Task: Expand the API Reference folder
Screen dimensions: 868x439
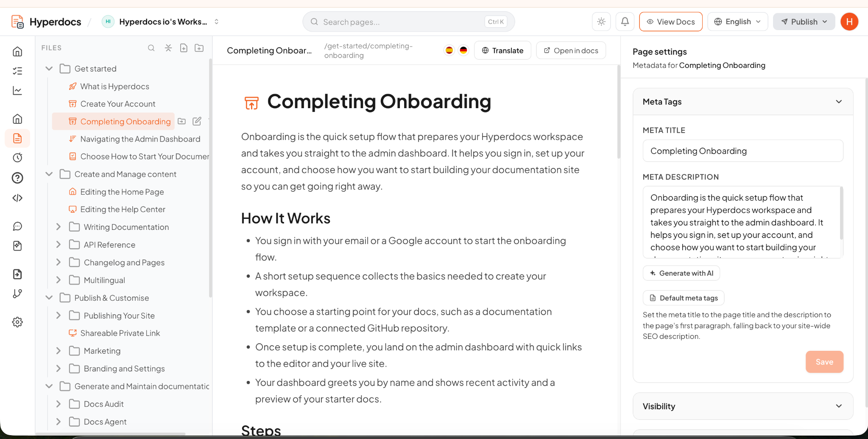Action: tap(59, 245)
